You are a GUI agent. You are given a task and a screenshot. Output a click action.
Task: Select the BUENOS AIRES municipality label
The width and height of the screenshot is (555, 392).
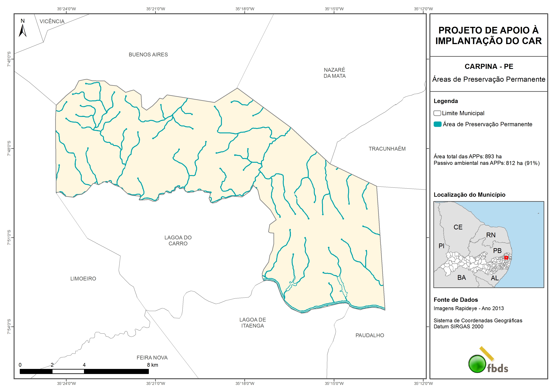[x=148, y=55]
